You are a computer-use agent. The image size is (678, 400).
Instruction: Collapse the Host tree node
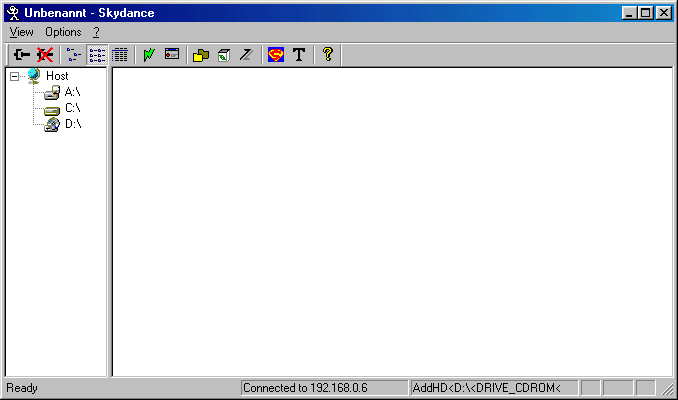coord(14,76)
